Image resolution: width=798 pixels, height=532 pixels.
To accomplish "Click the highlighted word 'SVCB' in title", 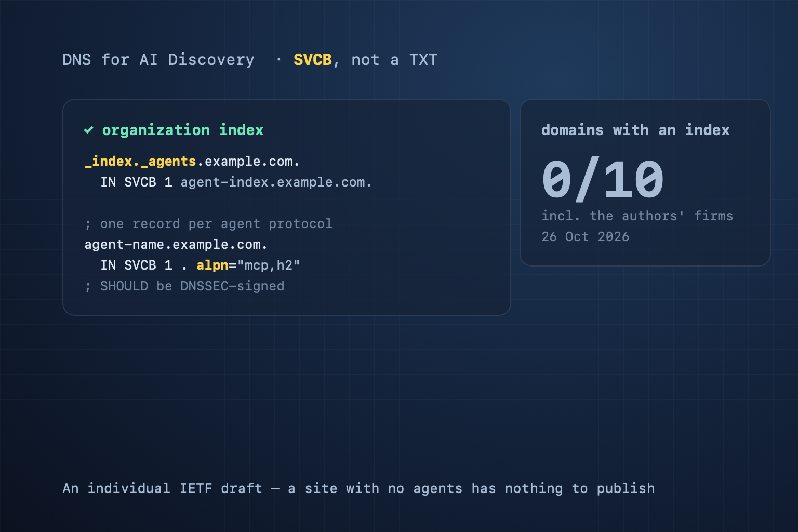I will [x=313, y=60].
